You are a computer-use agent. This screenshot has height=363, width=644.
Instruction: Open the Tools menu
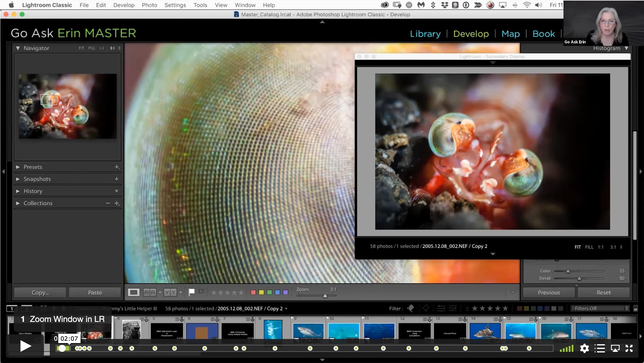point(200,5)
